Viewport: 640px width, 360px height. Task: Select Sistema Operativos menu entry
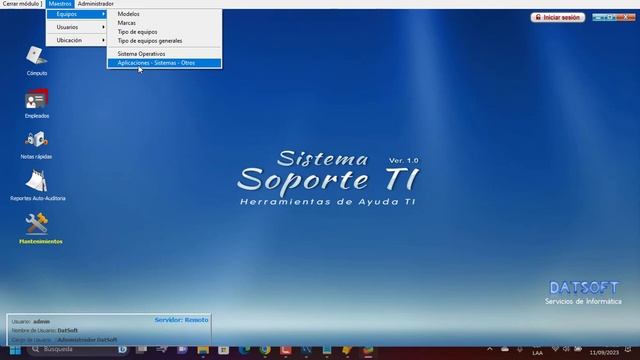164,54
